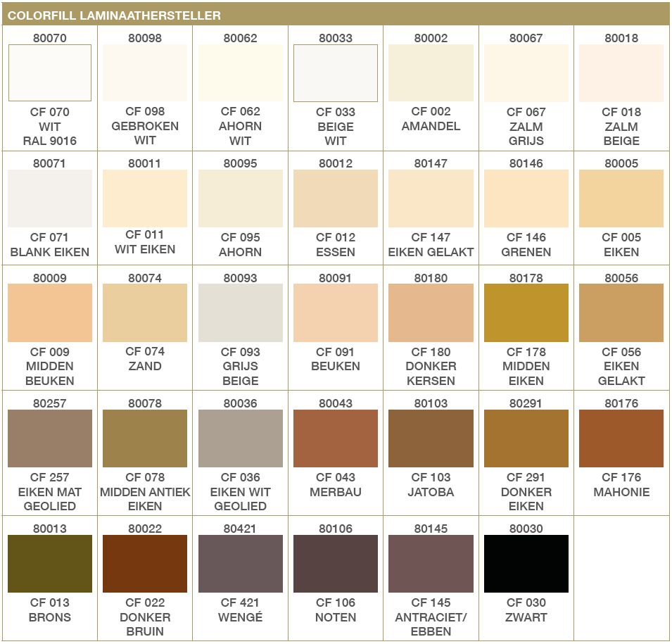The height and width of the screenshot is (644, 672).
Task: Click the 'CF 176 MAHONIE' label
Action: click(621, 484)
